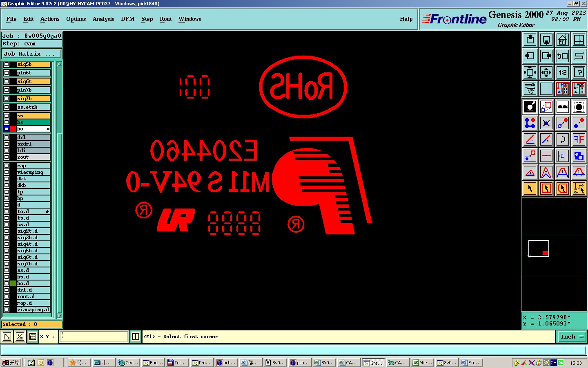Click the octagon pad feature icon
Viewport: 588px width, 368px height.
pyautogui.click(x=579, y=107)
